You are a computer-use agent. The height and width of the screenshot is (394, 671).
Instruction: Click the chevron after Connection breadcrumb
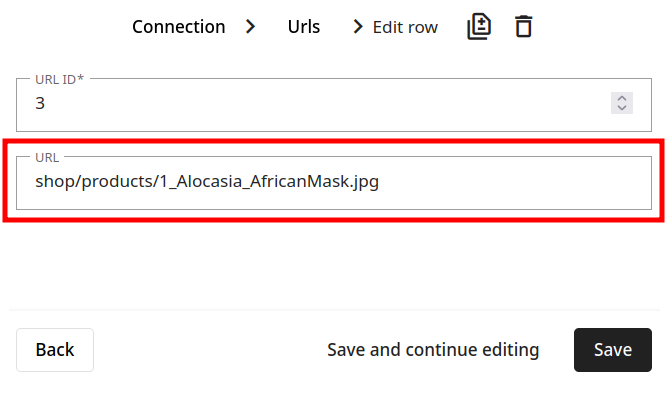click(251, 27)
